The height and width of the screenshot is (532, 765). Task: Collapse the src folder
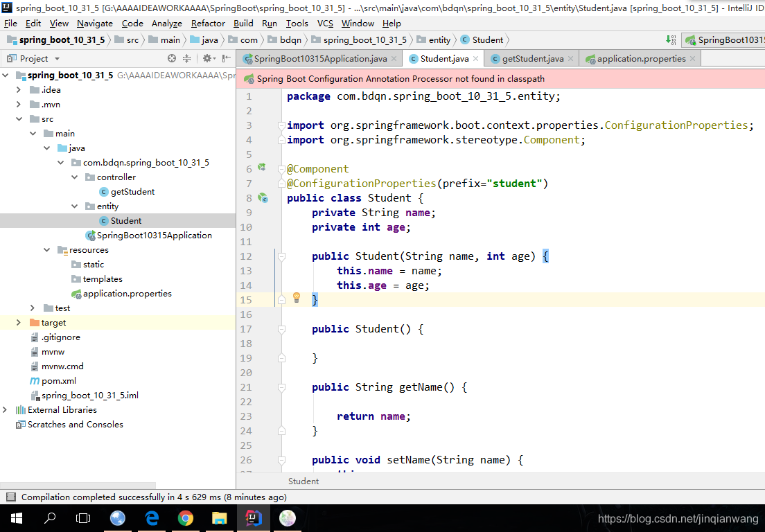[19, 119]
